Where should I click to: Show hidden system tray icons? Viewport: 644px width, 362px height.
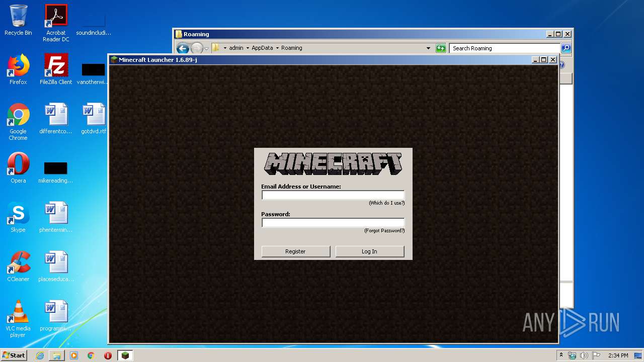click(x=561, y=355)
